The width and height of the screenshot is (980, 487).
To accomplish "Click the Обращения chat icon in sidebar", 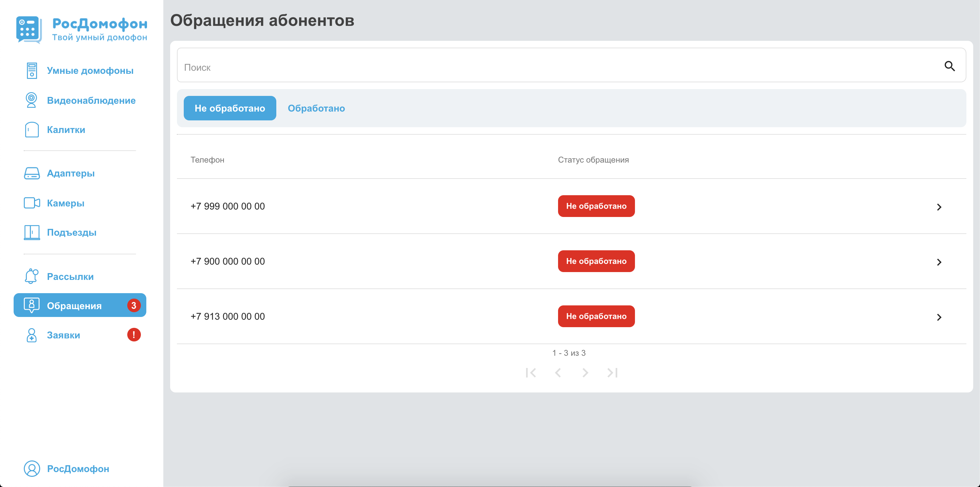I will [x=32, y=305].
